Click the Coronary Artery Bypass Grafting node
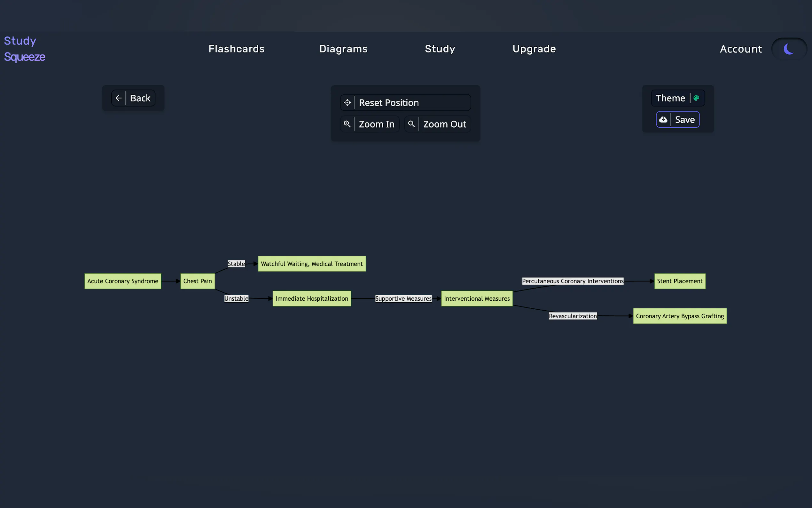The height and width of the screenshot is (508, 812). pos(679,316)
